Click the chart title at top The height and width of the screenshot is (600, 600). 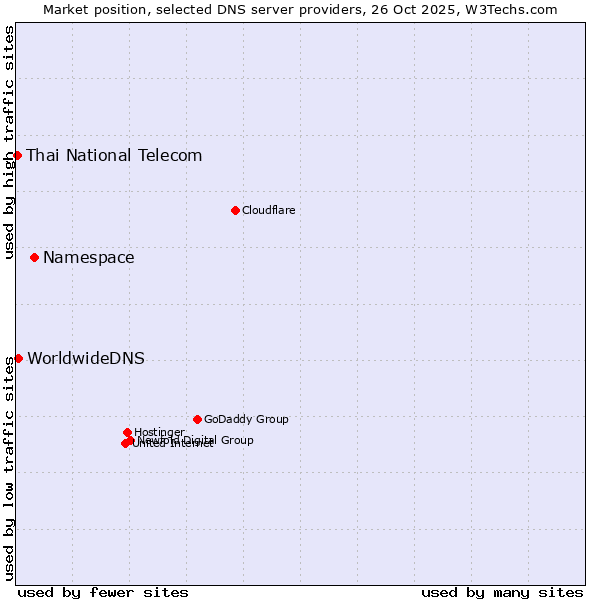pos(300,9)
